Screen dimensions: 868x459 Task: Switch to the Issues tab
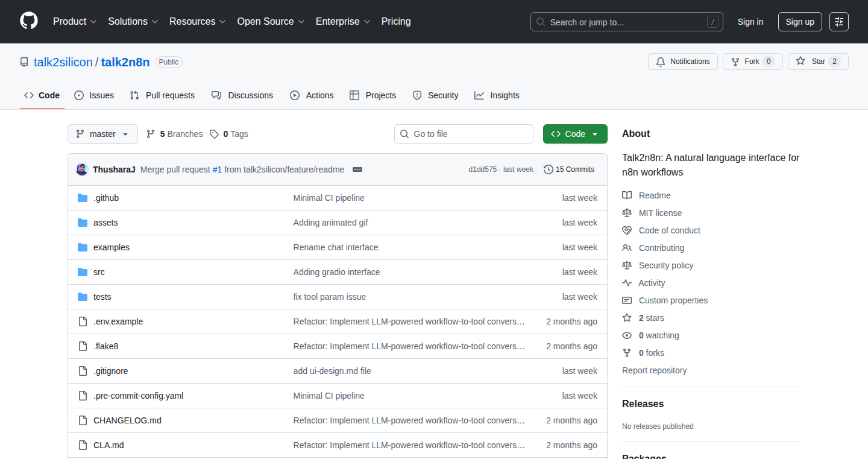[x=94, y=95]
